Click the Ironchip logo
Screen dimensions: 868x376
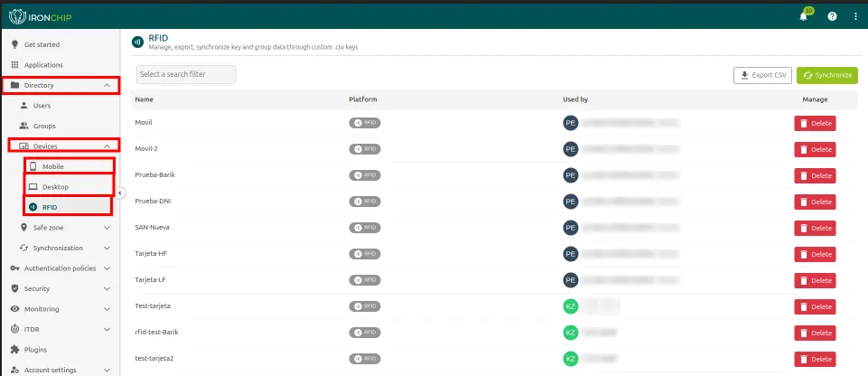pyautogui.click(x=41, y=18)
